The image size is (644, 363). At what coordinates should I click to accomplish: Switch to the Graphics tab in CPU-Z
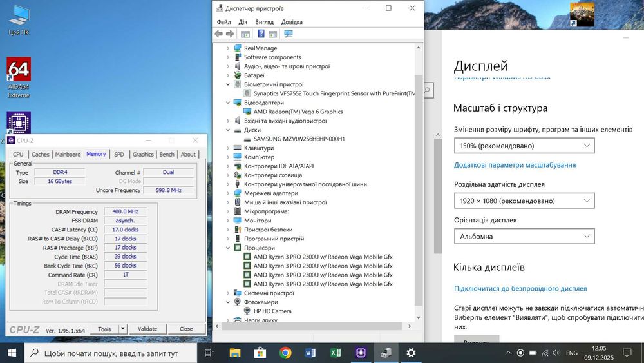tap(143, 154)
